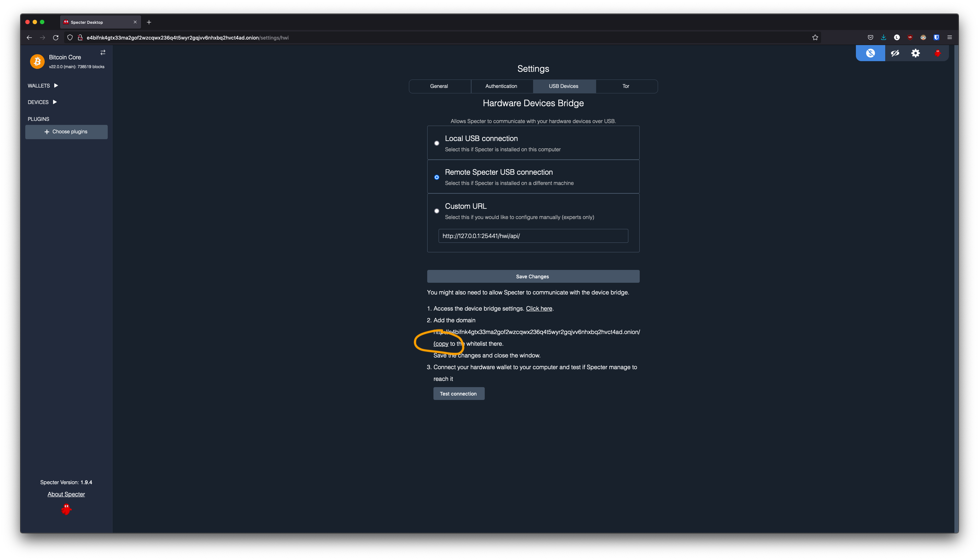Screen dimensions: 979x560
Task: Select Remote Specter USB connection option
Action: 437,177
